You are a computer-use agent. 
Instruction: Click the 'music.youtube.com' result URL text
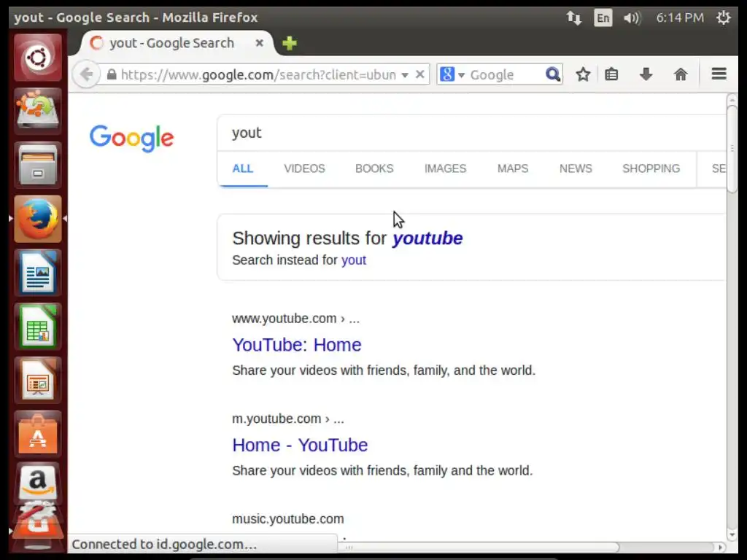tap(287, 519)
